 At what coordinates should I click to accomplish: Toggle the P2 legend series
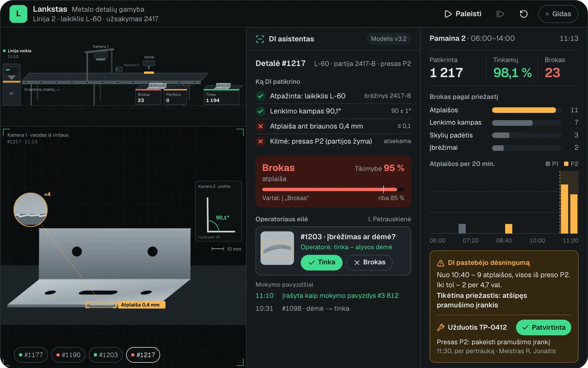pos(571,164)
